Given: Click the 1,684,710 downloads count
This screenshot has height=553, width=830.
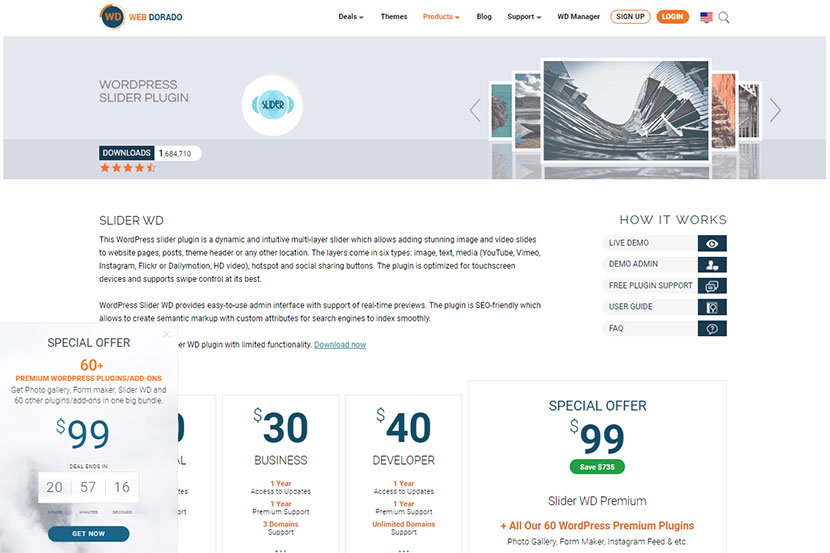Looking at the screenshot, I should [x=175, y=153].
